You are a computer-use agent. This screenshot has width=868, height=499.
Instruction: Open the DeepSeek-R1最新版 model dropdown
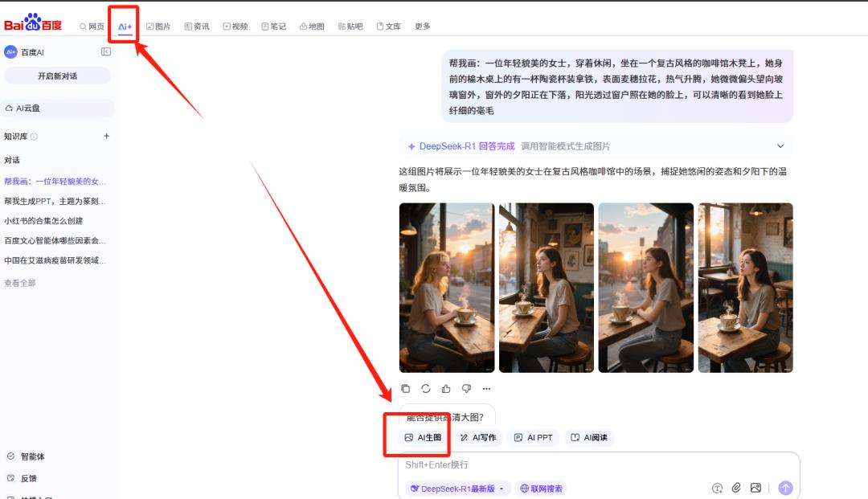point(457,489)
